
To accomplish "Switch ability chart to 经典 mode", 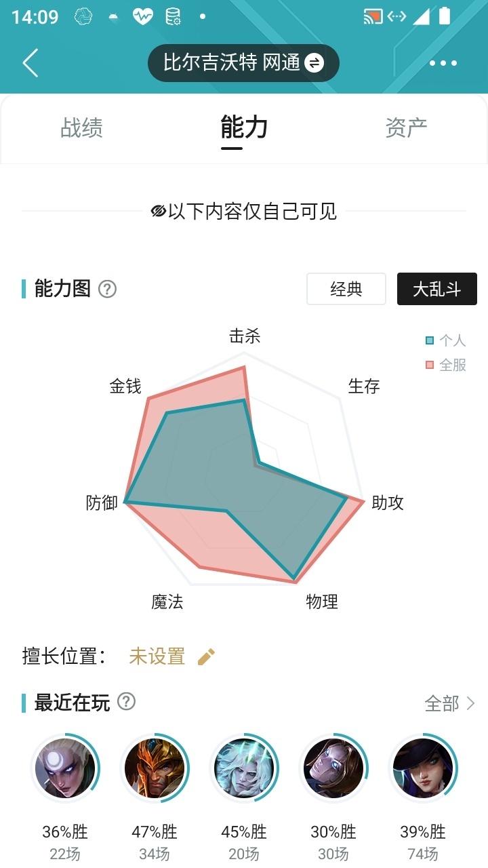I will 346,290.
